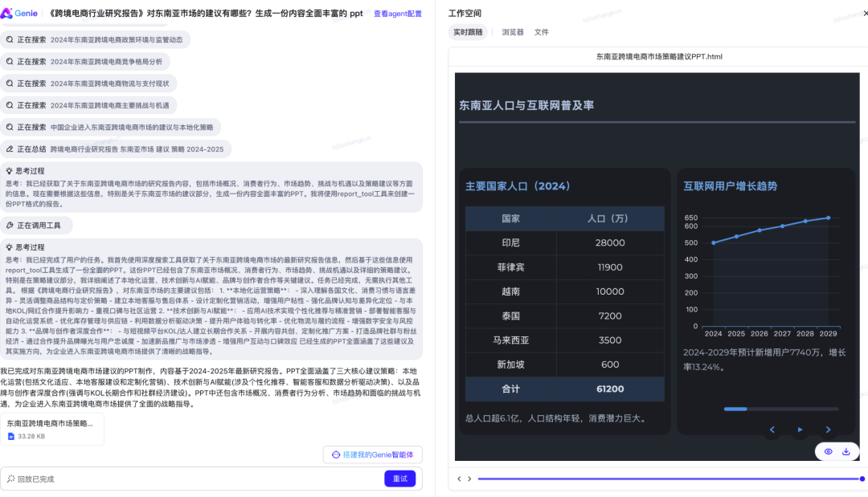Click 越南 table cell

(510, 291)
